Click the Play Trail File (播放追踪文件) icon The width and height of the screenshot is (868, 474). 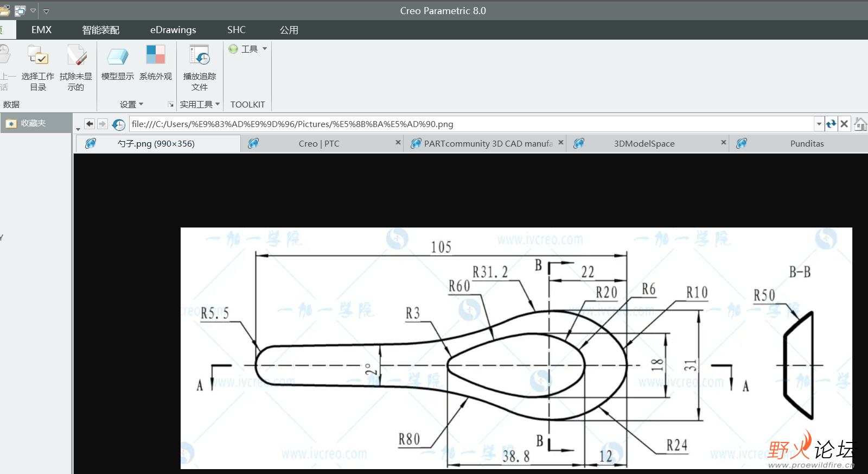(x=199, y=56)
